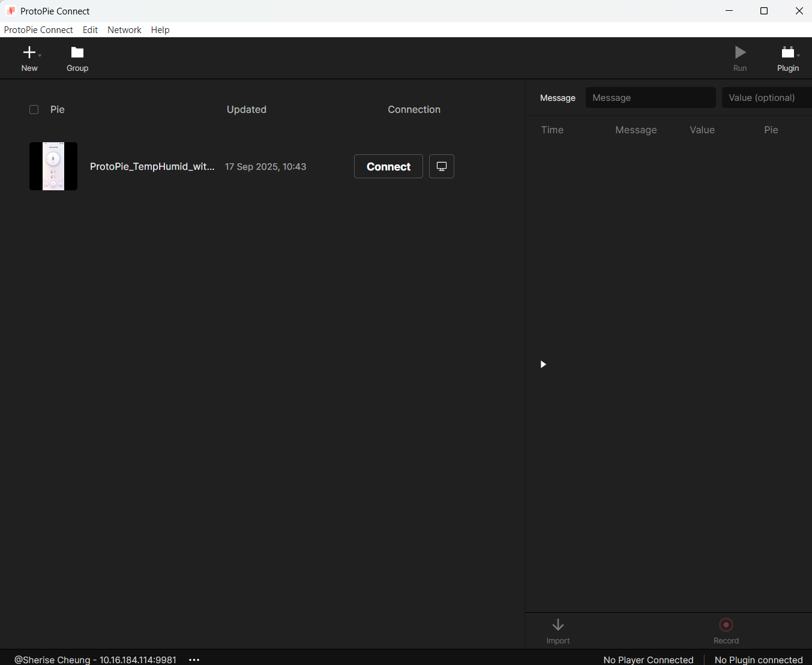Click No Plugin connected in status bar

(759, 659)
